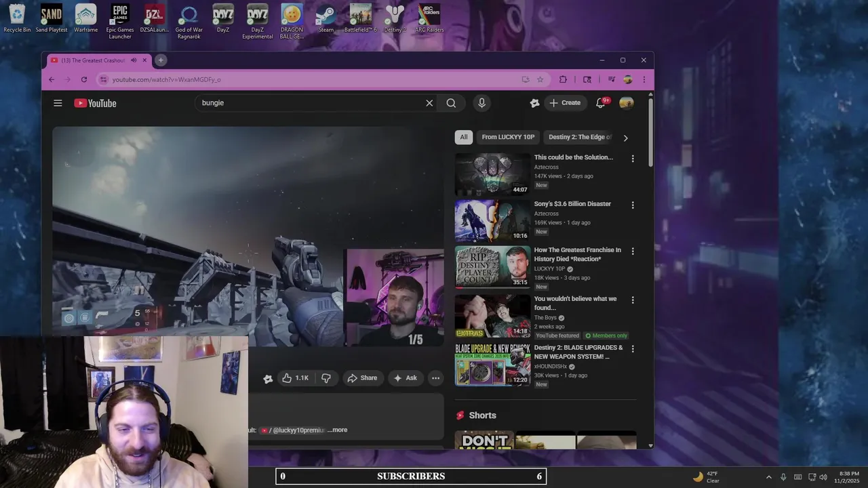Select the From LUCKYY 10P chip
Screen dimensions: 868x488
click(508, 137)
